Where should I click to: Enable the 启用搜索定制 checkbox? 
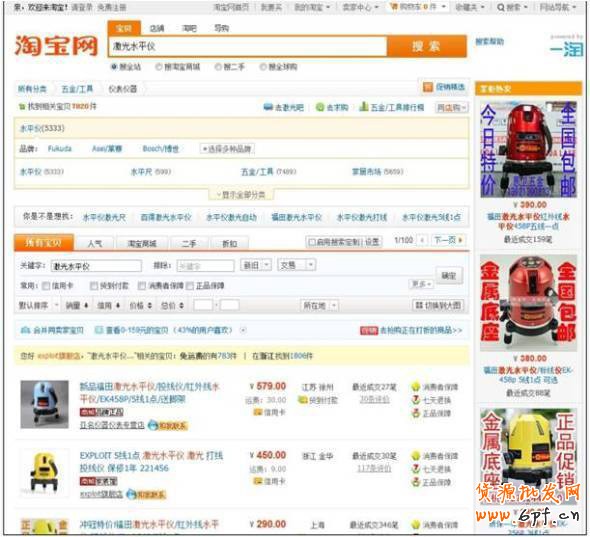[x=312, y=242]
